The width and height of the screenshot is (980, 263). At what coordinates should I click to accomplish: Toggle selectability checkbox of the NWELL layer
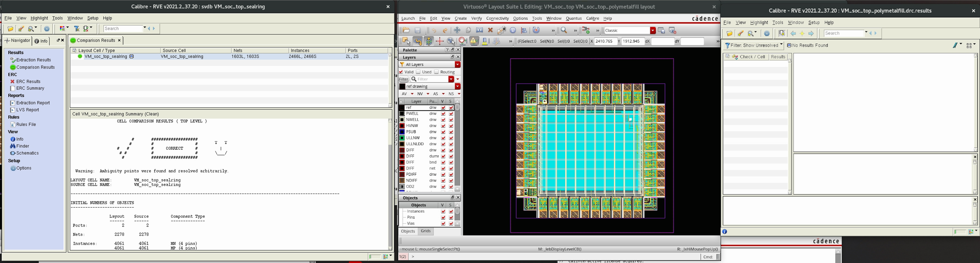pos(451,120)
